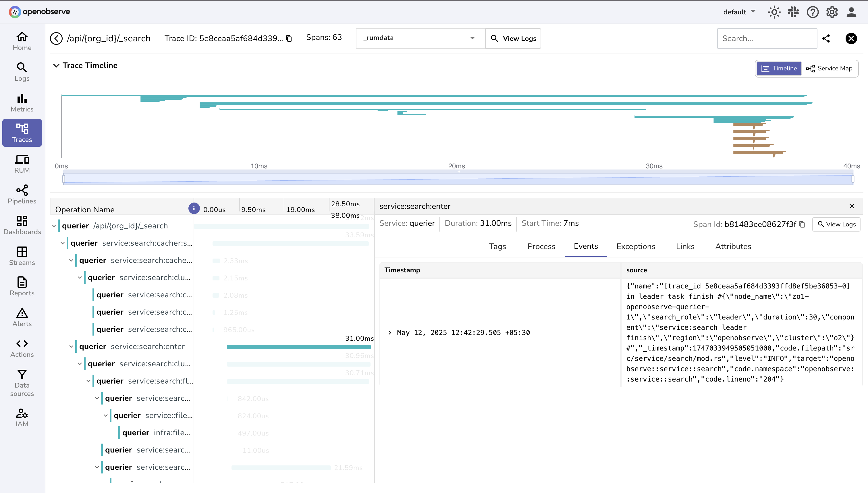Open the Attributes tab
The height and width of the screenshot is (493, 868).
tap(733, 246)
